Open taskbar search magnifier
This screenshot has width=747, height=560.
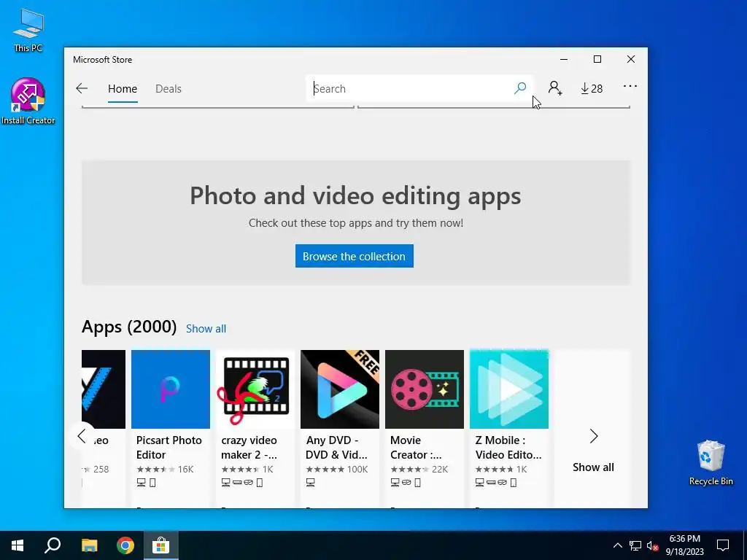[53, 545]
